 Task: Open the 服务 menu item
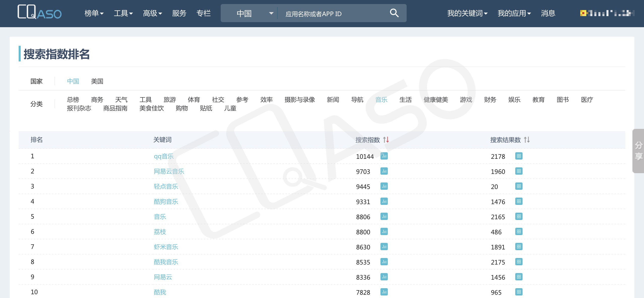click(179, 13)
